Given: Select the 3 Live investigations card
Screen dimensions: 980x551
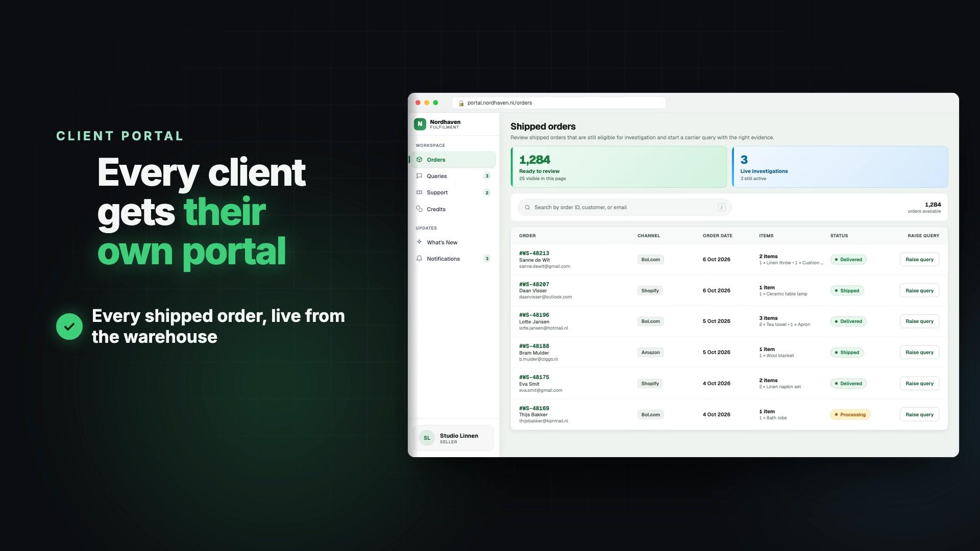Looking at the screenshot, I should pyautogui.click(x=840, y=167).
